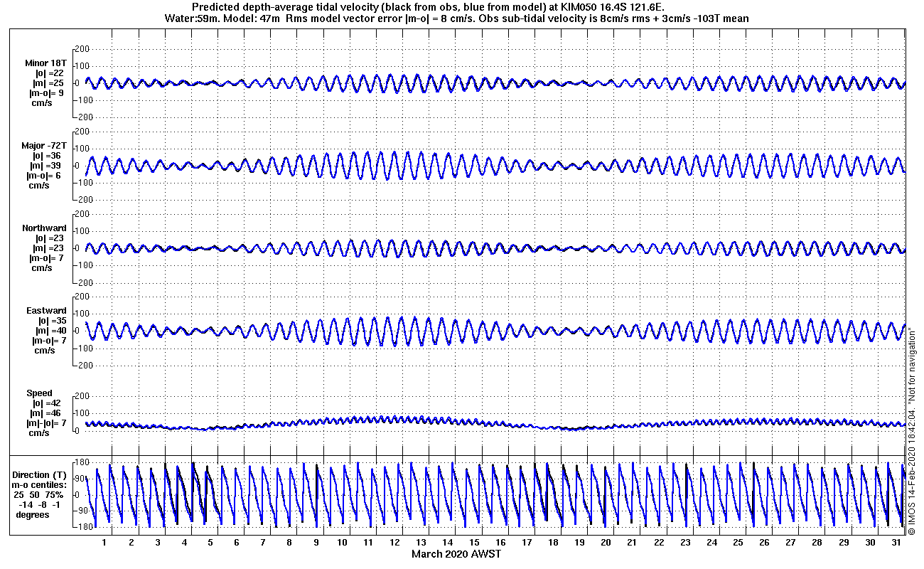924x569 pixels.
Task: Select the 'Direction (T)' panel label
Action: 41,474
